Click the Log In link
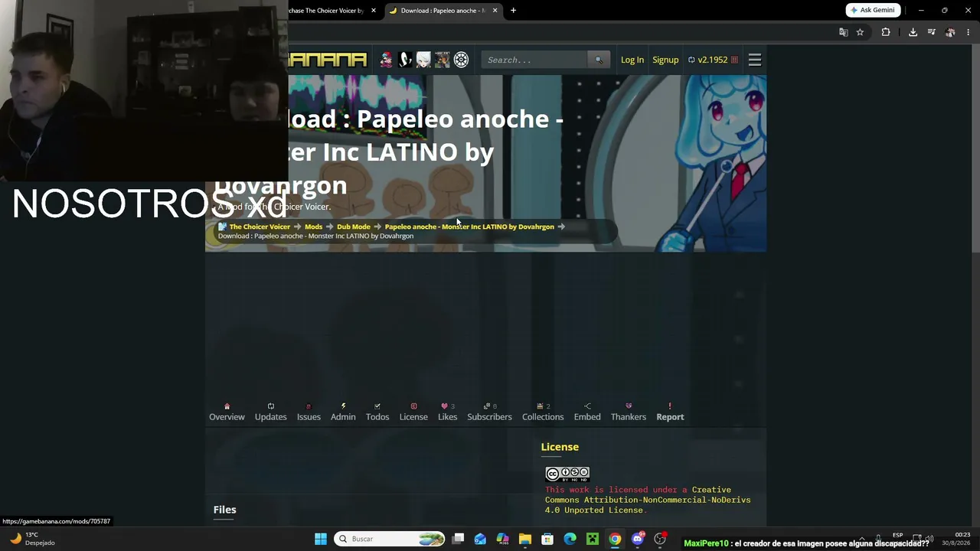This screenshot has width=980, height=551. pyautogui.click(x=632, y=60)
